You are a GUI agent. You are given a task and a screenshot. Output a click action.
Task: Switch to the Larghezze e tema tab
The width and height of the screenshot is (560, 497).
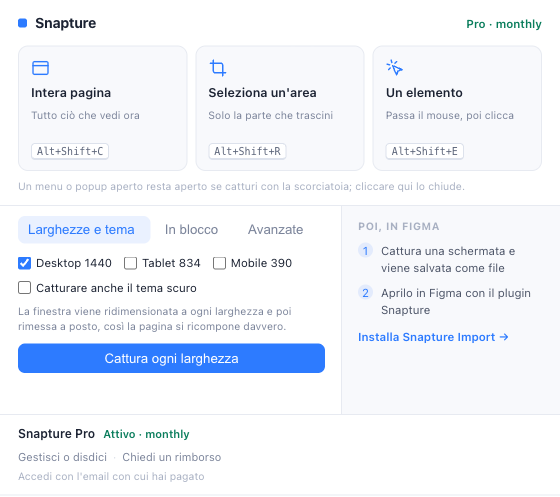tap(84, 230)
